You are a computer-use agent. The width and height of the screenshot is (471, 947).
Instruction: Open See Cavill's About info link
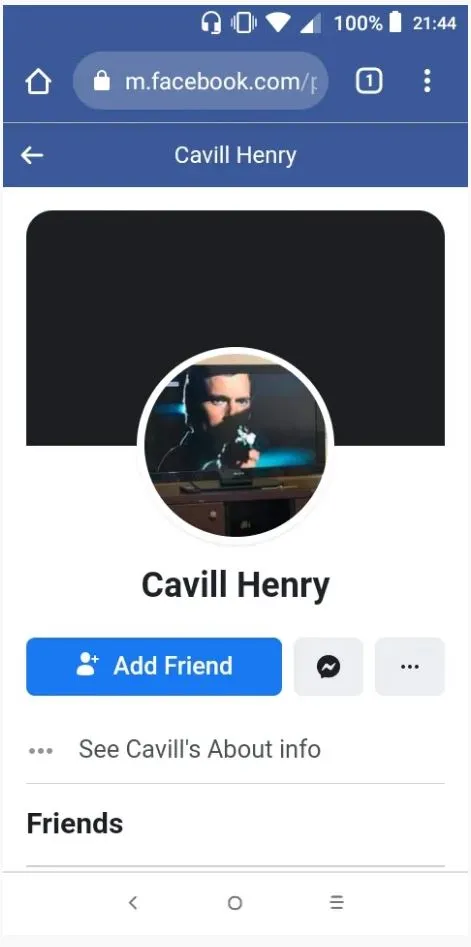pyautogui.click(x=200, y=750)
